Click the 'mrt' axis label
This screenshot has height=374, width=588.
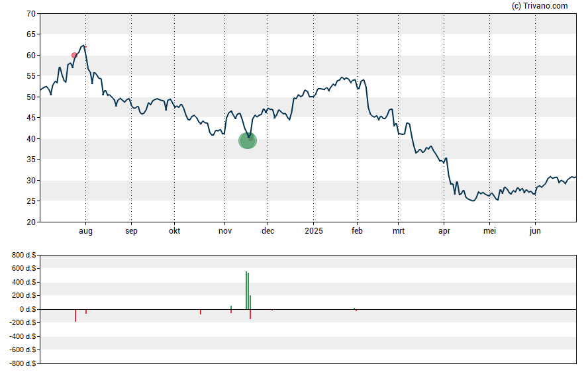pos(398,231)
